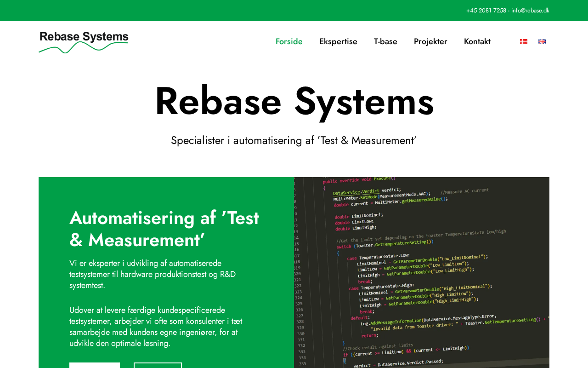Screen dimensions: 588x368
Task: Click the info@rebase.dk email link
Action: [530, 11]
